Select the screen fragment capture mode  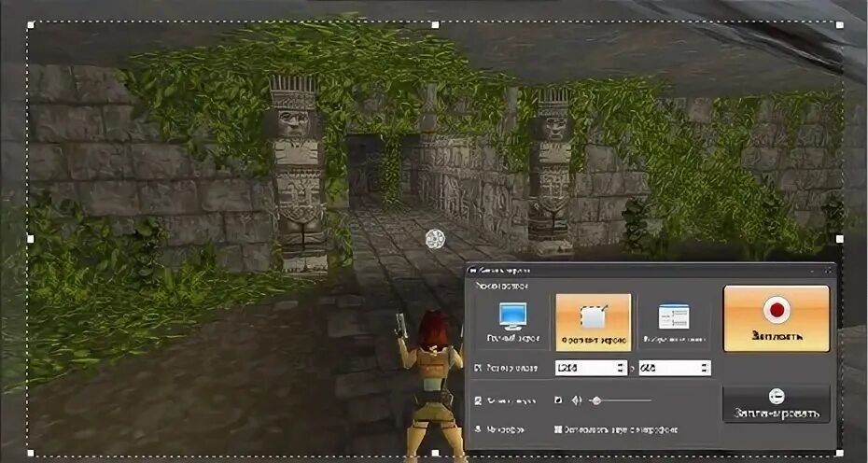(x=593, y=322)
